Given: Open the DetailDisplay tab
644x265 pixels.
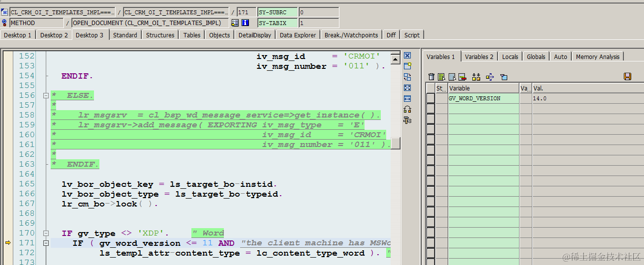Looking at the screenshot, I should 255,35.
